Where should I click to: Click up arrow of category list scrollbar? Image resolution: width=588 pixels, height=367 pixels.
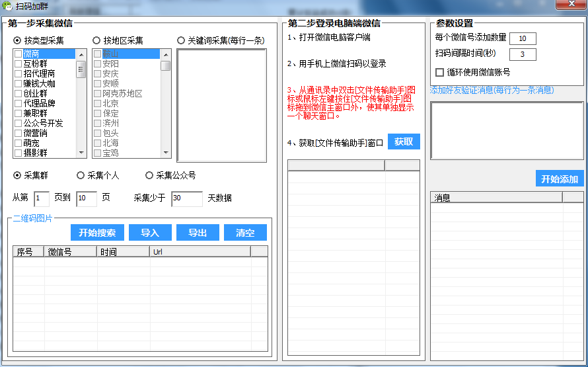81,55
